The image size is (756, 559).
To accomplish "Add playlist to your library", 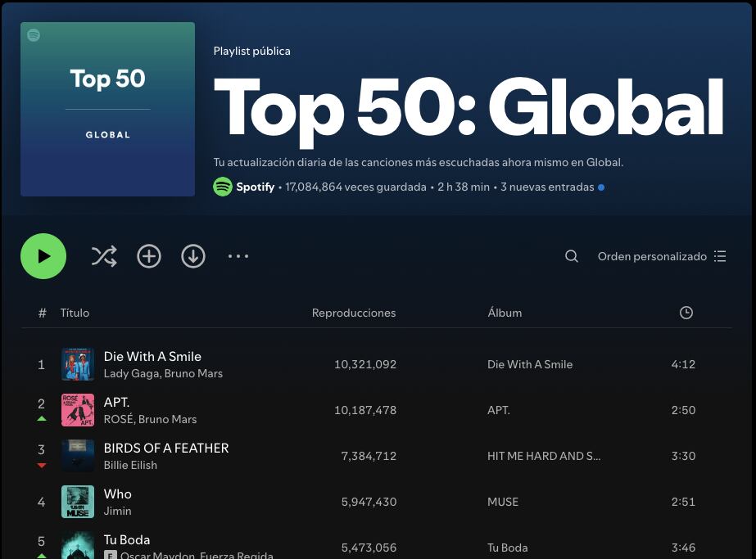I will click(x=149, y=256).
